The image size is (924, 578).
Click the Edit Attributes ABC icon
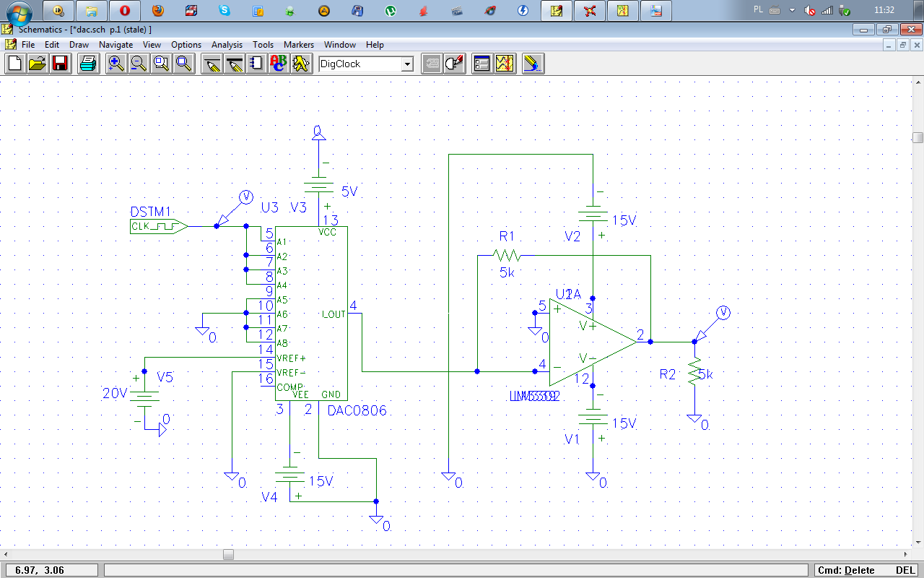278,64
